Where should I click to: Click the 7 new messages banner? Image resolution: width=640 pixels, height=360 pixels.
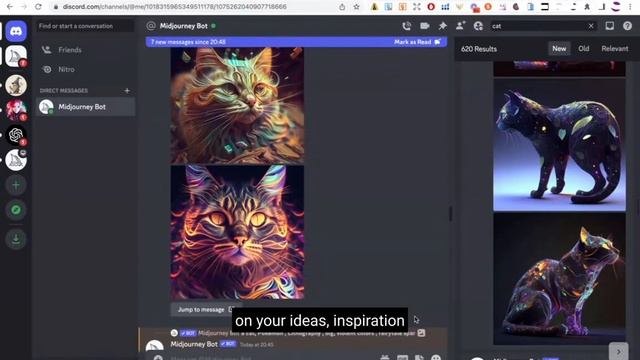tap(296, 42)
